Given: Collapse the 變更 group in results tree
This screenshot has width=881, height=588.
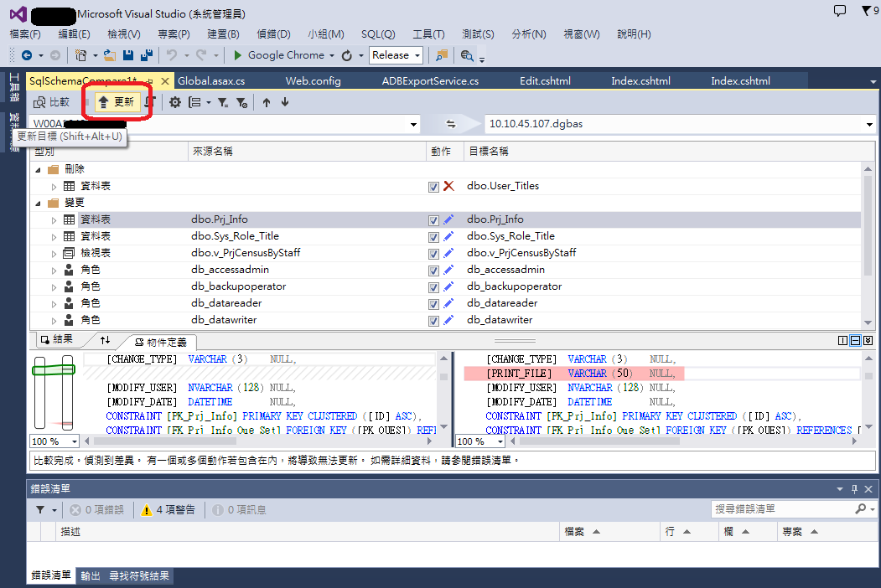Looking at the screenshot, I should (37, 203).
